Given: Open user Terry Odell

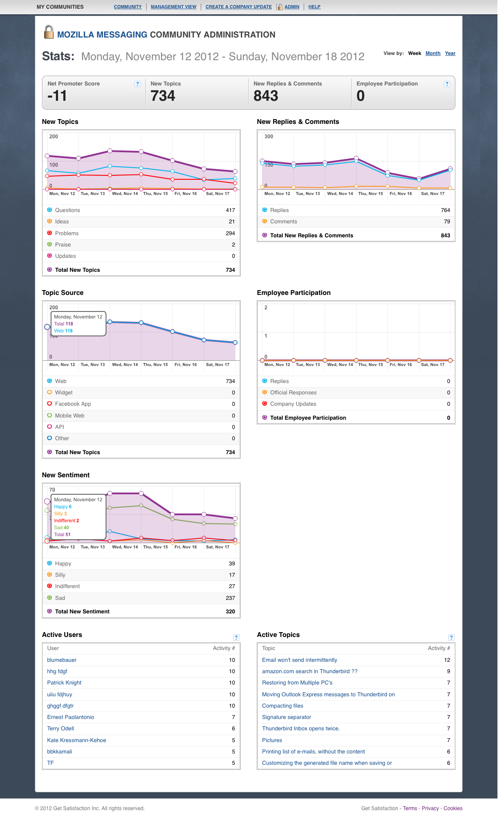Looking at the screenshot, I should click(x=61, y=729).
